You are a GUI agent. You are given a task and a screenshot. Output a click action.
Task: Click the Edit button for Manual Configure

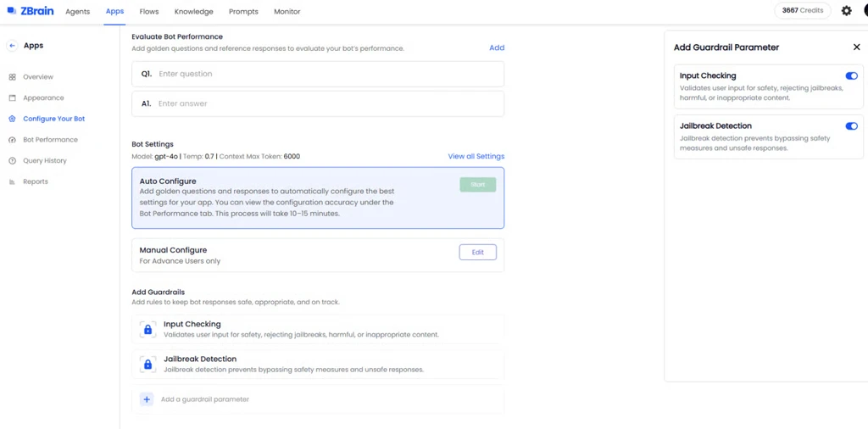[477, 253]
